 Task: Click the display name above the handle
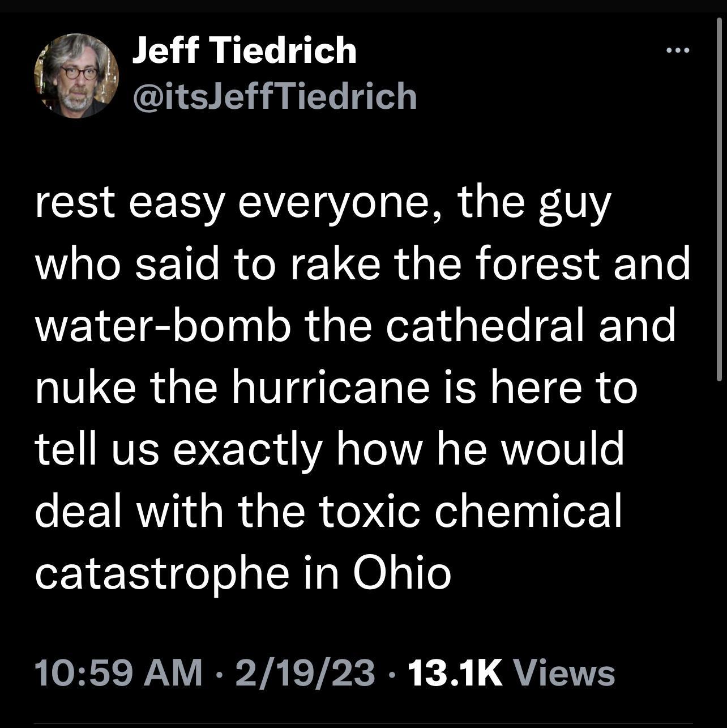coord(243,52)
